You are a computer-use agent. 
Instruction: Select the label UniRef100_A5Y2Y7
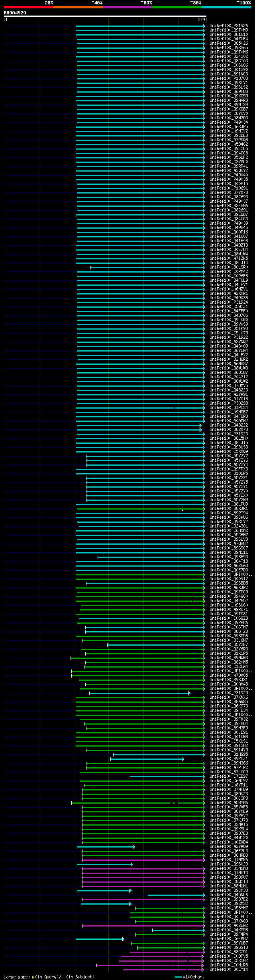[229, 456]
